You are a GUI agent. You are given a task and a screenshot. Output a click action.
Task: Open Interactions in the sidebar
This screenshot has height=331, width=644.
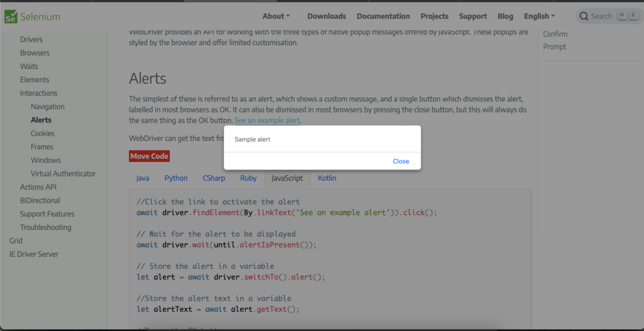click(38, 93)
